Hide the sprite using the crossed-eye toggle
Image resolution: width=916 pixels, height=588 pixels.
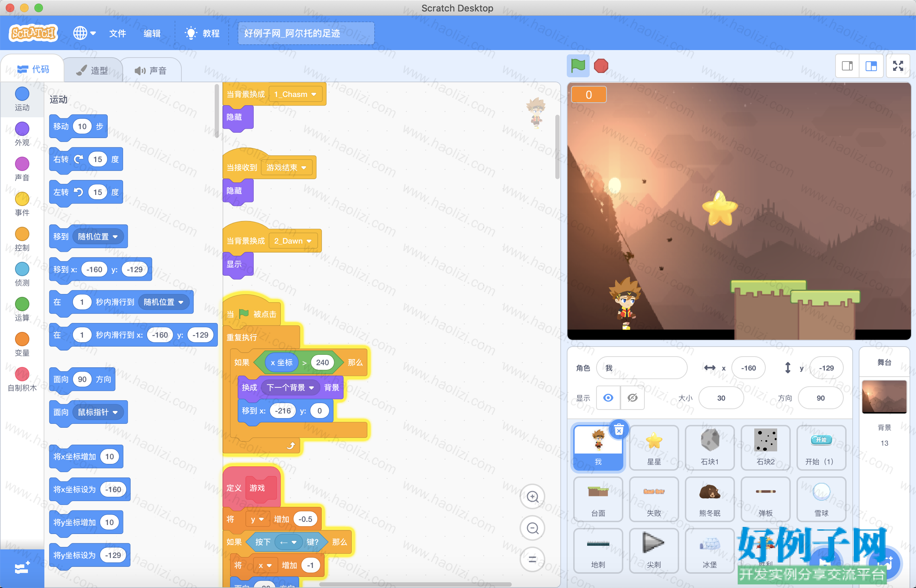(632, 398)
